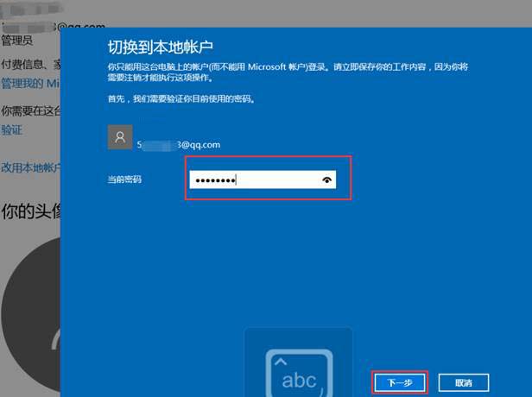The width and height of the screenshot is (532, 397).
Task: Click the 当前密码 label
Action: [124, 180]
